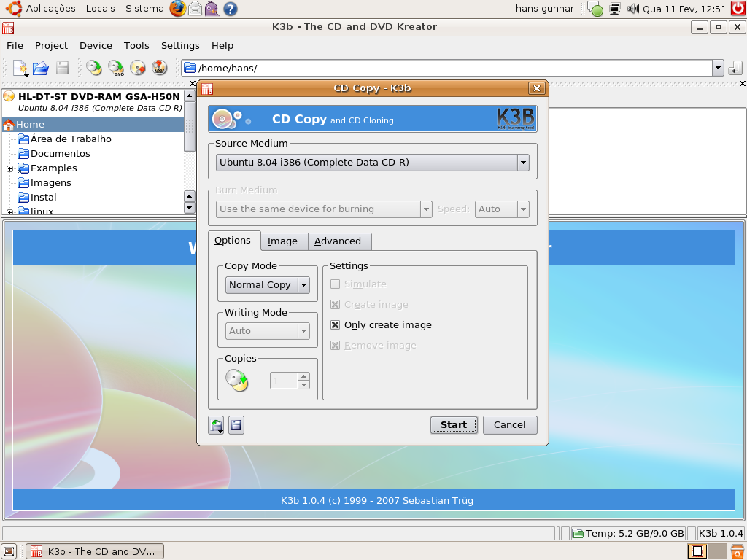Click the disc icon next to HL-DT-ST device

coord(9,96)
